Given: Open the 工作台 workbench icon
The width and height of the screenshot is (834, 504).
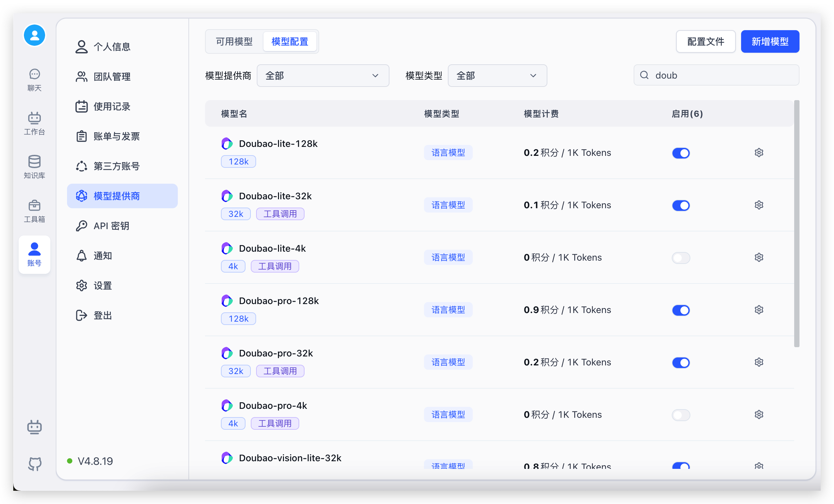Looking at the screenshot, I should point(34,123).
